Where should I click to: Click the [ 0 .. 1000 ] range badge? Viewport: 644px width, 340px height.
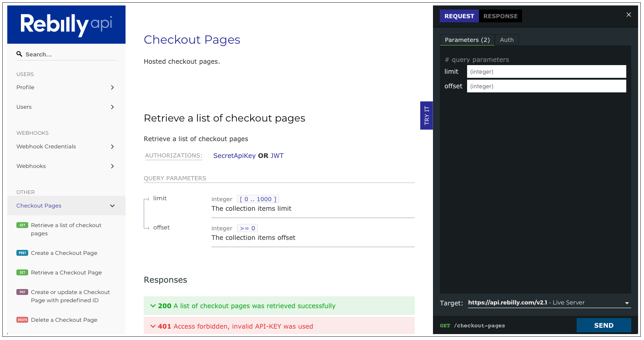(x=258, y=199)
